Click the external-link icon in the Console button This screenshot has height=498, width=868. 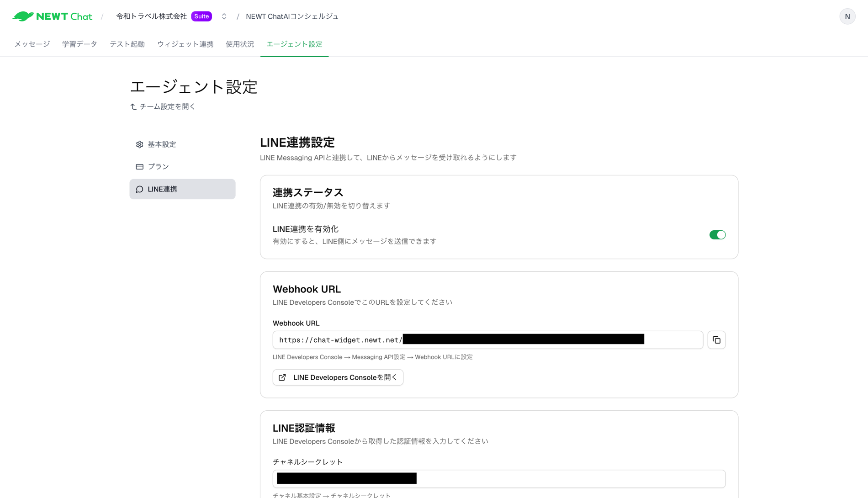coord(282,377)
